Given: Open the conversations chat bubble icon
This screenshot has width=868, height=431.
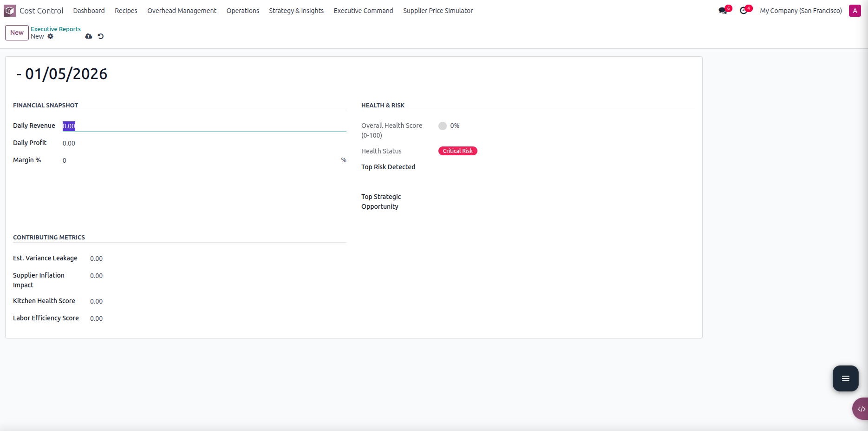Looking at the screenshot, I should click(x=723, y=11).
